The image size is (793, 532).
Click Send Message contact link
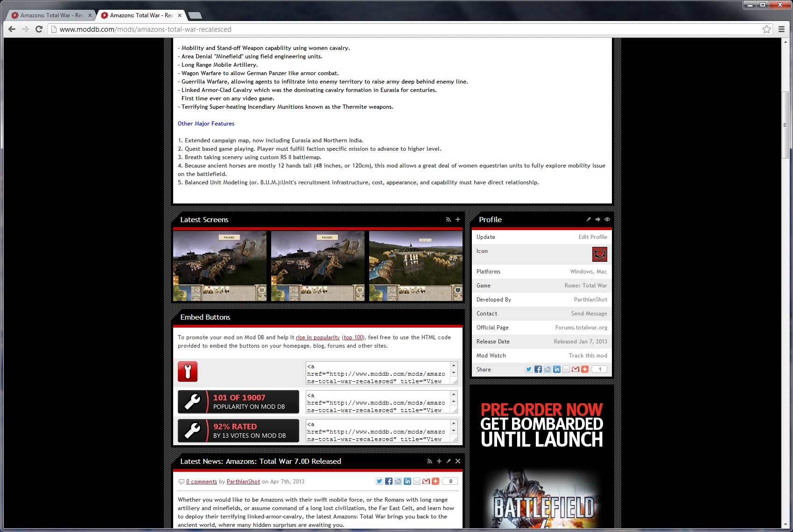click(x=589, y=314)
